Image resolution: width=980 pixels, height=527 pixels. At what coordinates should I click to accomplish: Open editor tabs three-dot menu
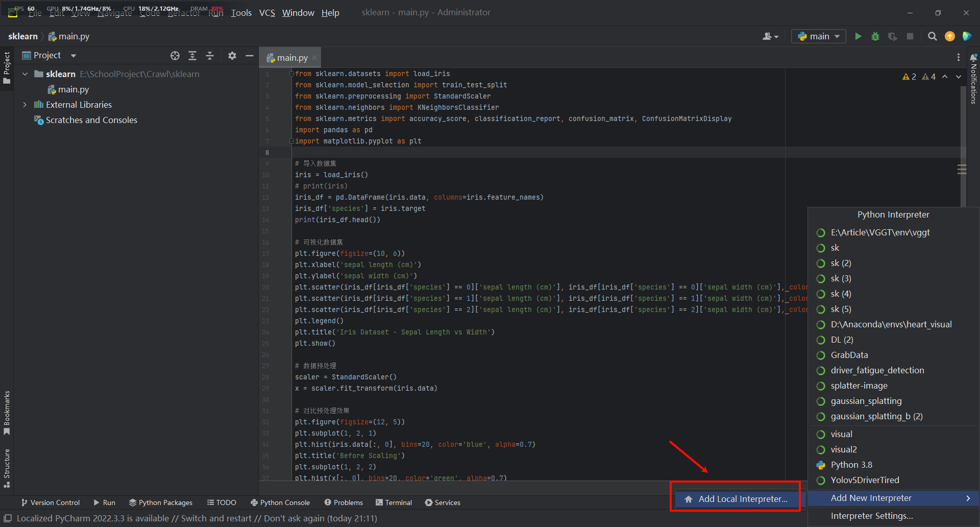coord(958,58)
